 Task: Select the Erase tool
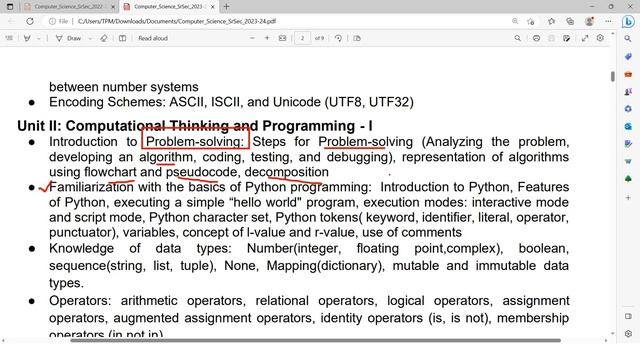(104, 38)
